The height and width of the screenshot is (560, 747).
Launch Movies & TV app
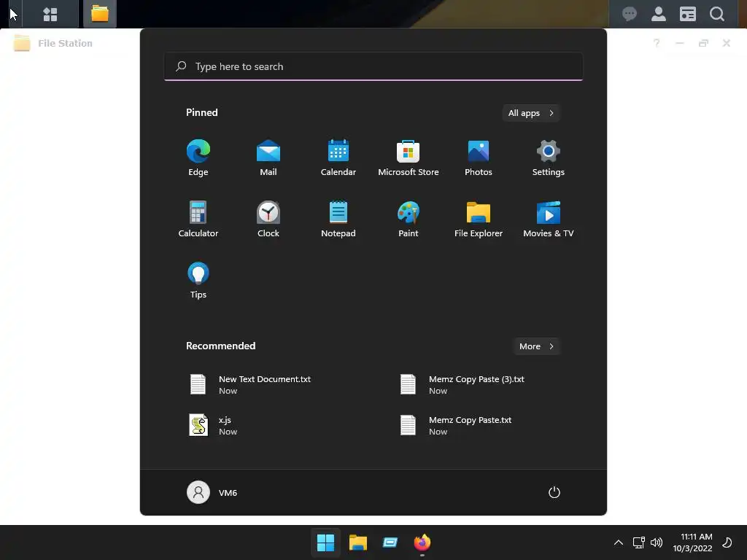point(549,219)
